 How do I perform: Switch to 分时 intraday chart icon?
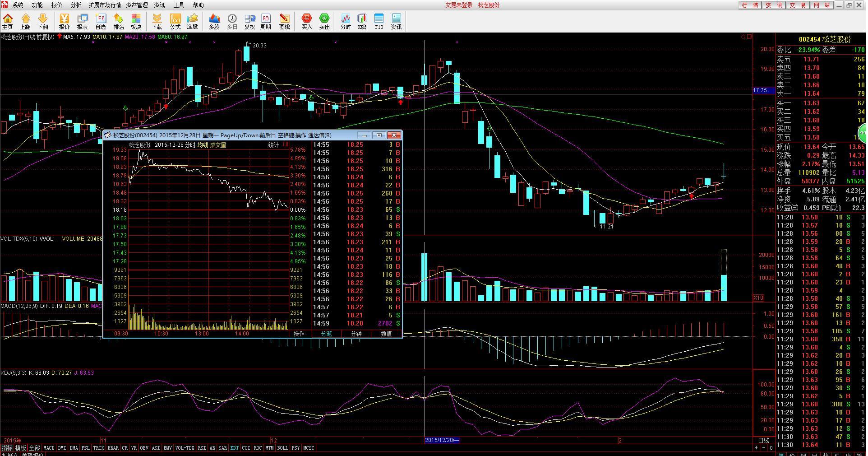(x=346, y=21)
